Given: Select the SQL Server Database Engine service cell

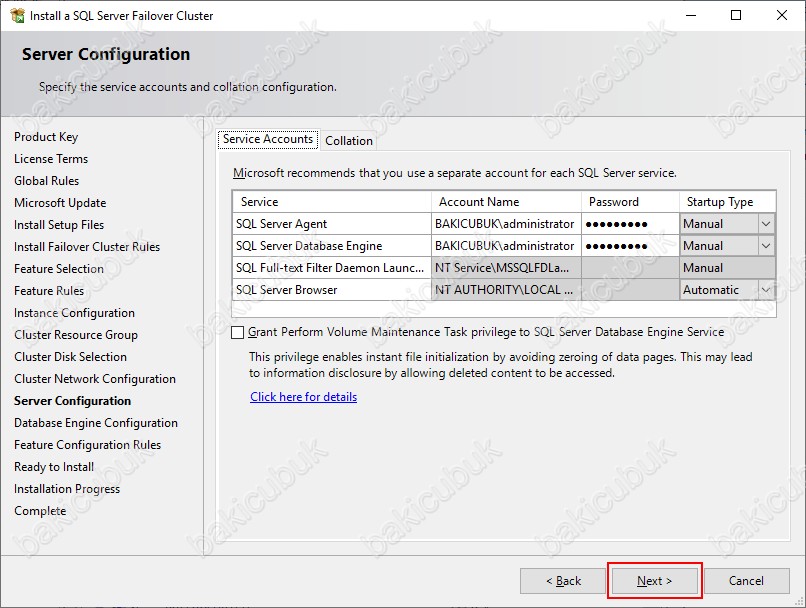Looking at the screenshot, I should [332, 246].
